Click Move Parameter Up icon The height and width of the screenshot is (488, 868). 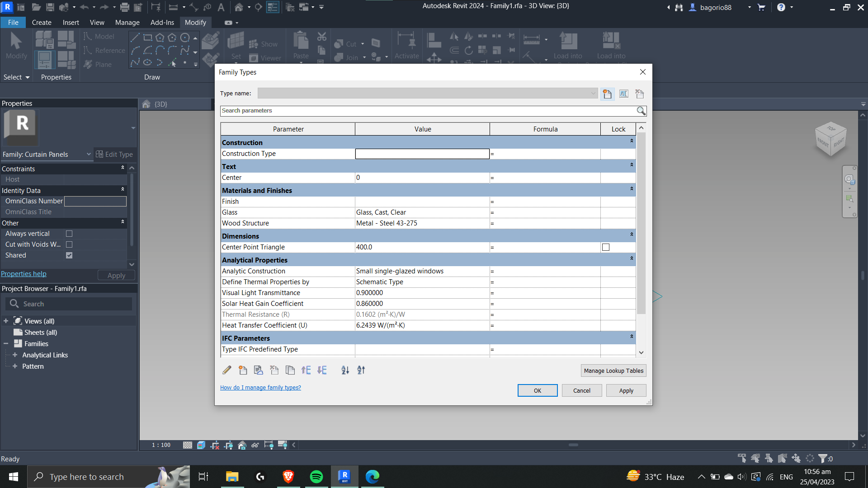pos(306,370)
